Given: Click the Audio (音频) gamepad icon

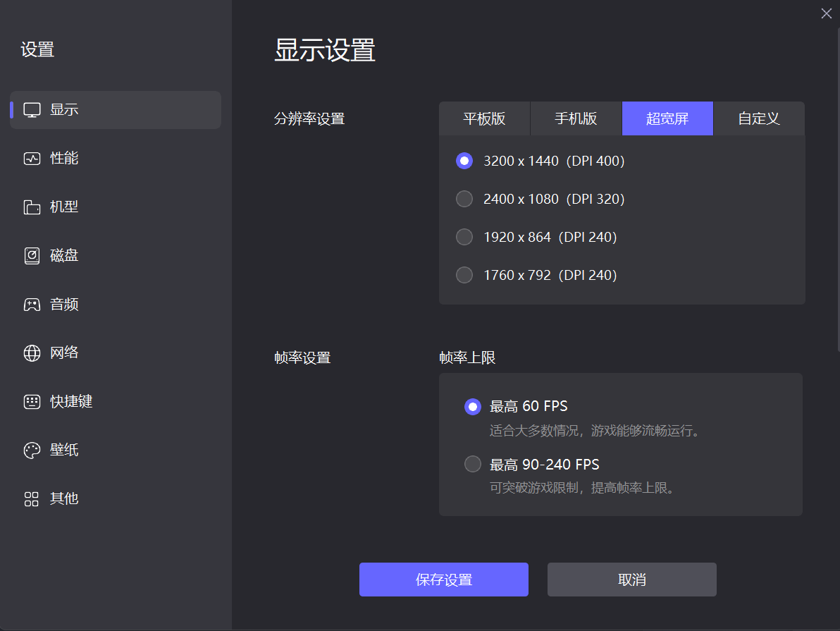Looking at the screenshot, I should coord(32,305).
